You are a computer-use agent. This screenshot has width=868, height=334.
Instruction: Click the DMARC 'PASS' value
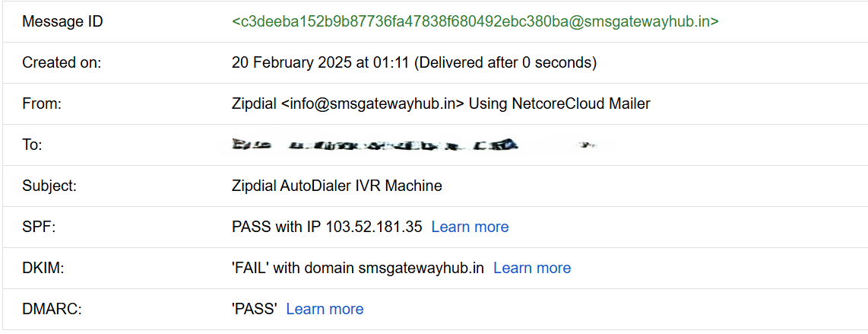(x=254, y=309)
